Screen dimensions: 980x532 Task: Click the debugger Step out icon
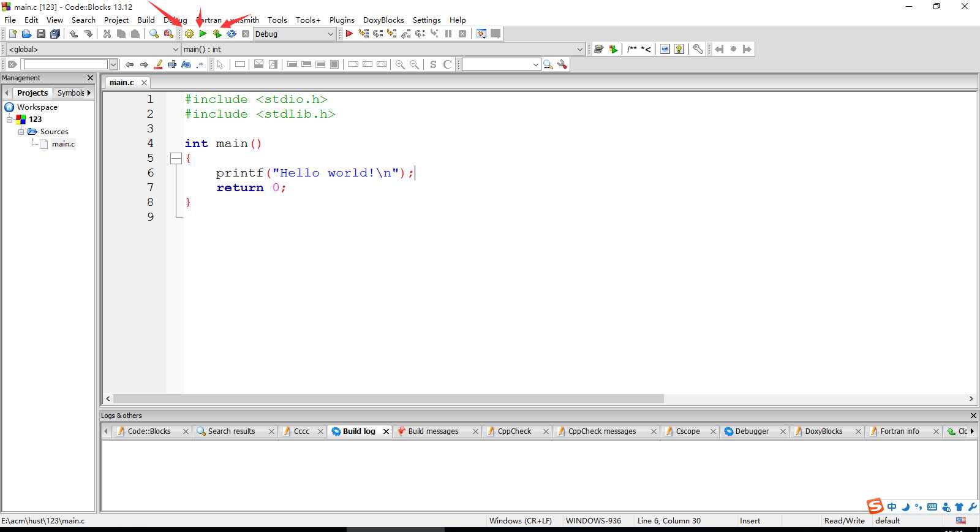(x=406, y=34)
